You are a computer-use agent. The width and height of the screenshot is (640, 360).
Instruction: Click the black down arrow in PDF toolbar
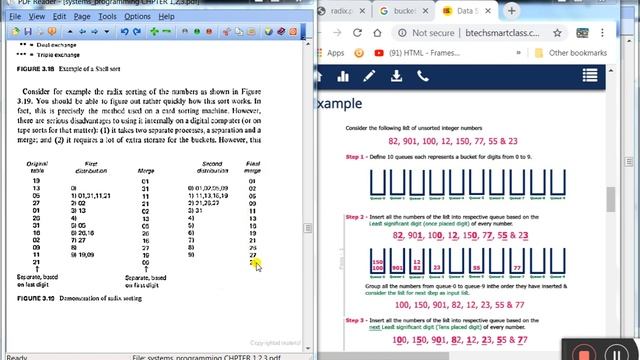(x=107, y=31)
